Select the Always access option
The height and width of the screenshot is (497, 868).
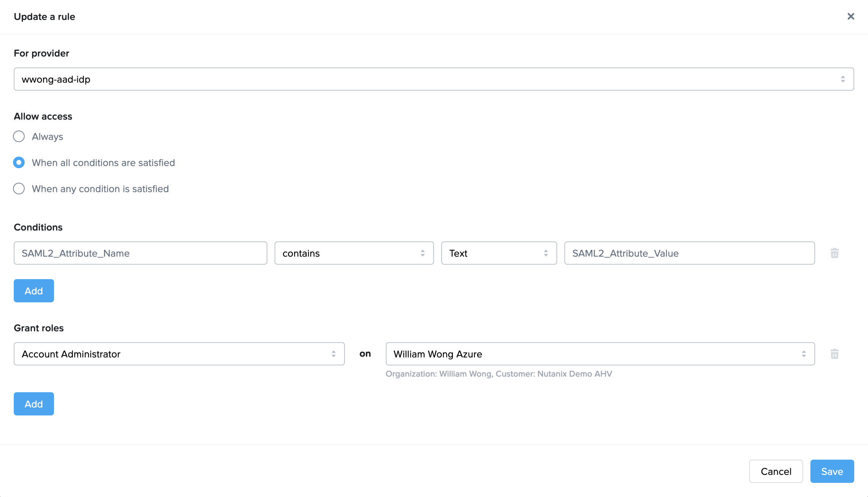[19, 137]
